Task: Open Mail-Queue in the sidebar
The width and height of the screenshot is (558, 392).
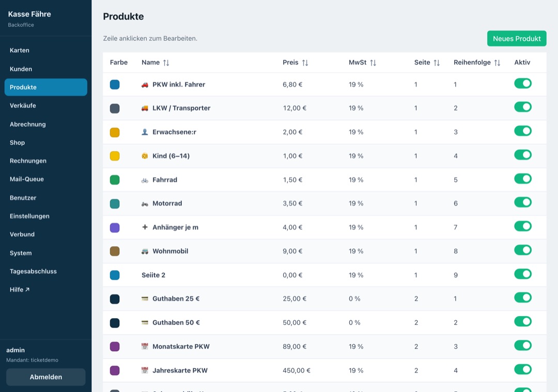Action: (x=45, y=179)
